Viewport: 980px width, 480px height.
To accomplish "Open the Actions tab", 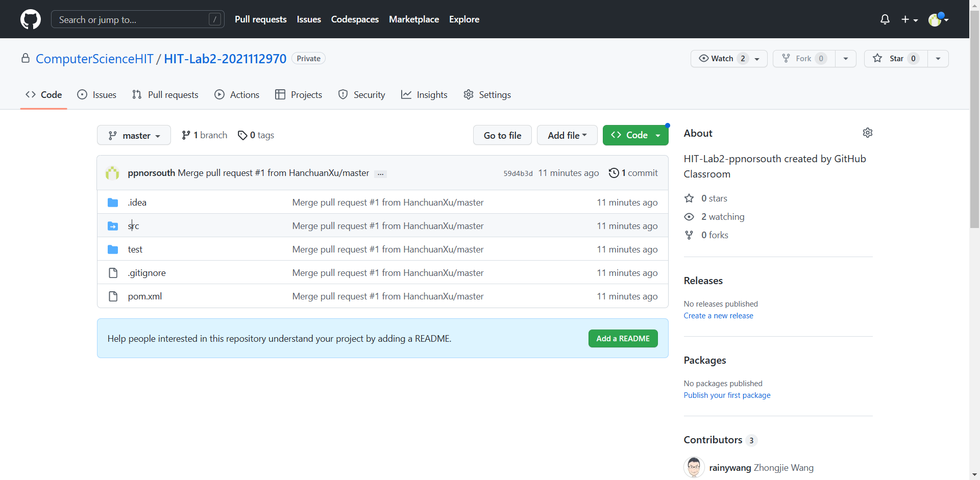I will point(237,95).
